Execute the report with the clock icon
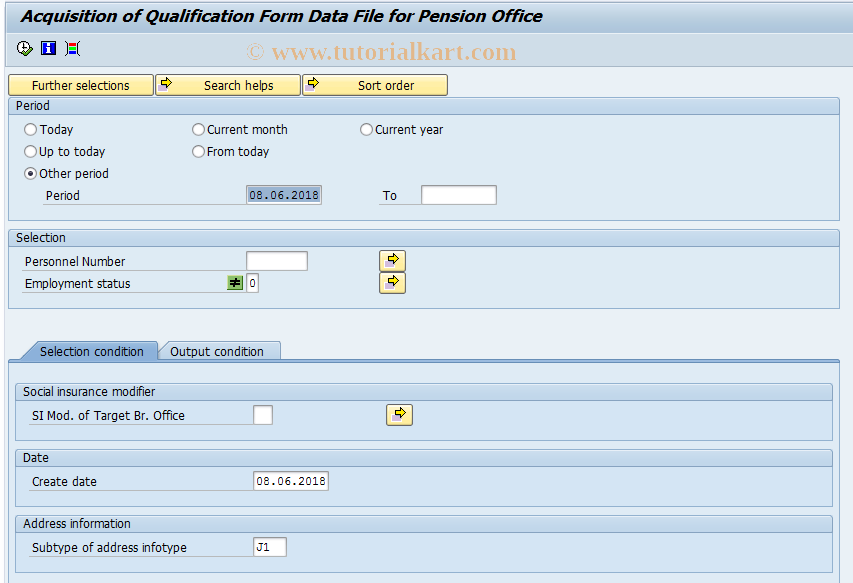The image size is (853, 583). click(x=22, y=48)
